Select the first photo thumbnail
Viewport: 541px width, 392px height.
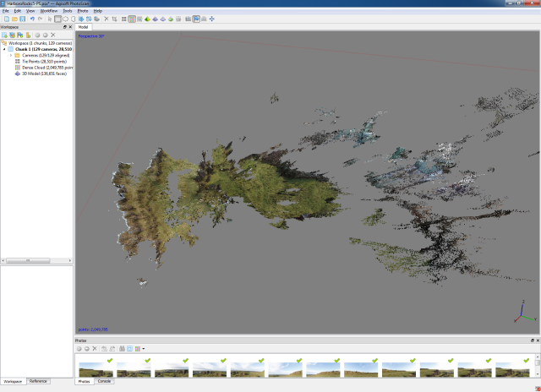coord(96,369)
